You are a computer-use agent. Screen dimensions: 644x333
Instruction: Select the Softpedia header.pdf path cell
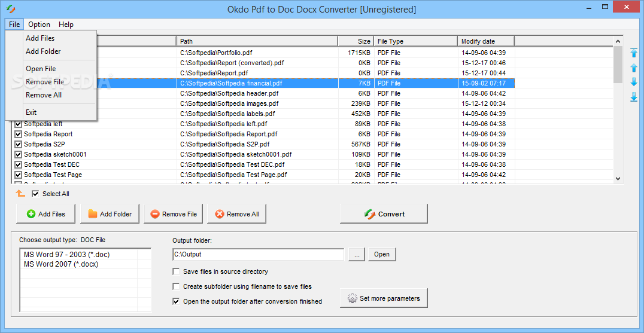(257, 93)
